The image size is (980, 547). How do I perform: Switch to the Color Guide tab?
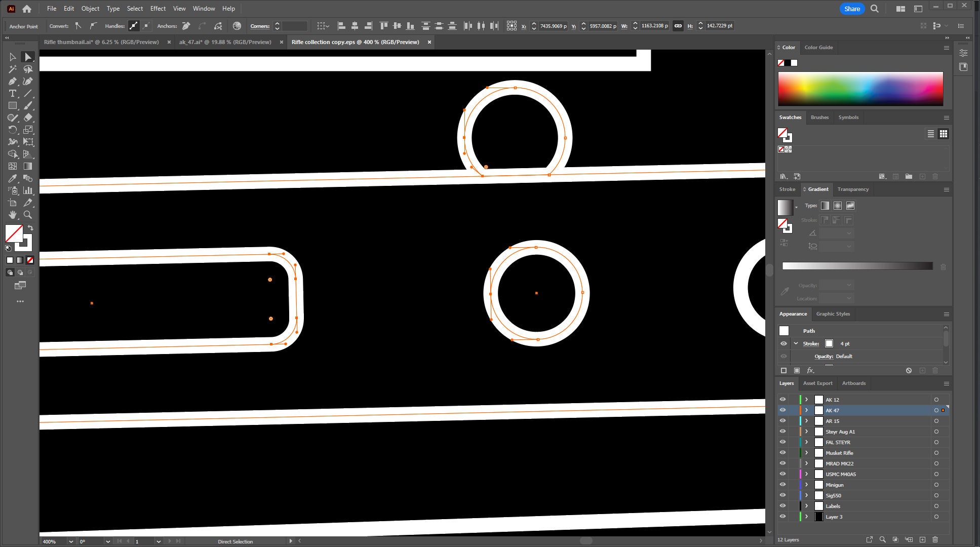pos(818,47)
